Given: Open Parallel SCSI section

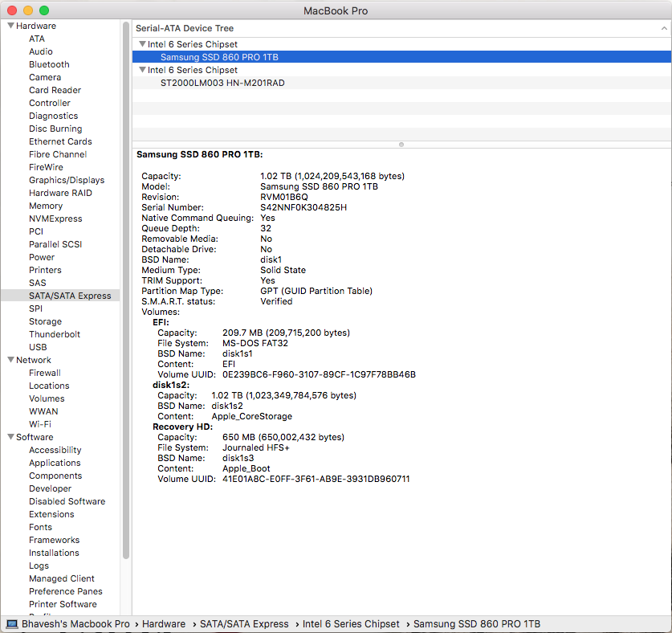Looking at the screenshot, I should coord(55,244).
